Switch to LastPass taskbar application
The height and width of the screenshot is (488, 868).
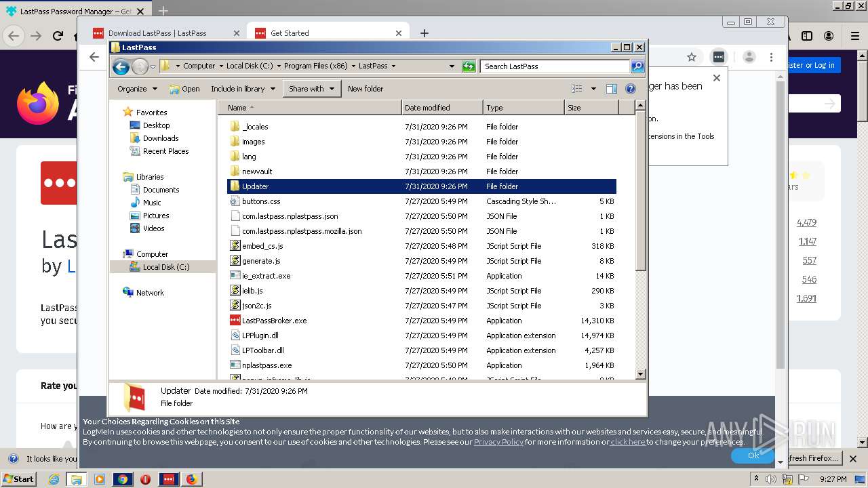click(168, 479)
